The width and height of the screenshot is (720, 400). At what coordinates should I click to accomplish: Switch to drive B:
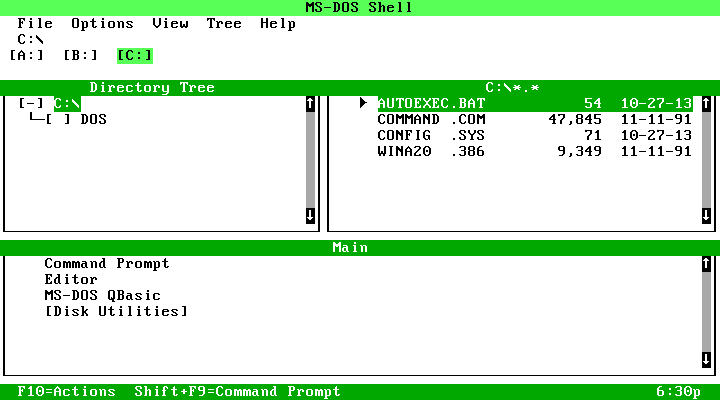tap(80, 55)
